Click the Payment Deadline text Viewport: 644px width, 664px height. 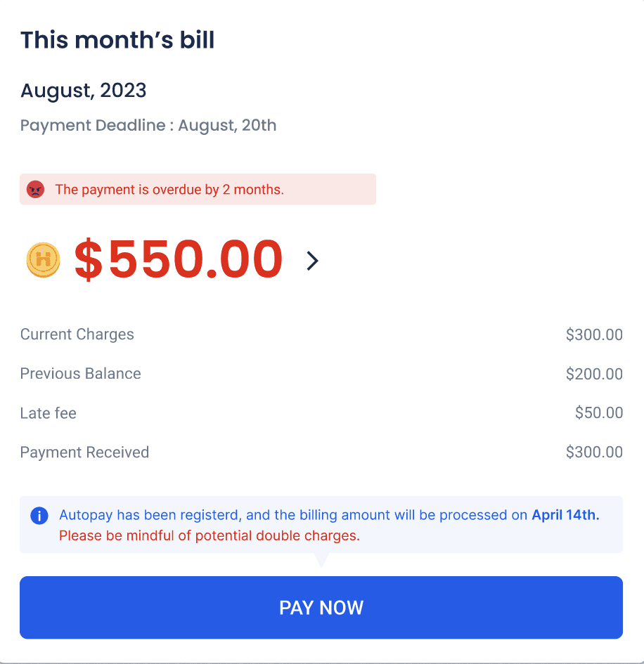pos(148,126)
